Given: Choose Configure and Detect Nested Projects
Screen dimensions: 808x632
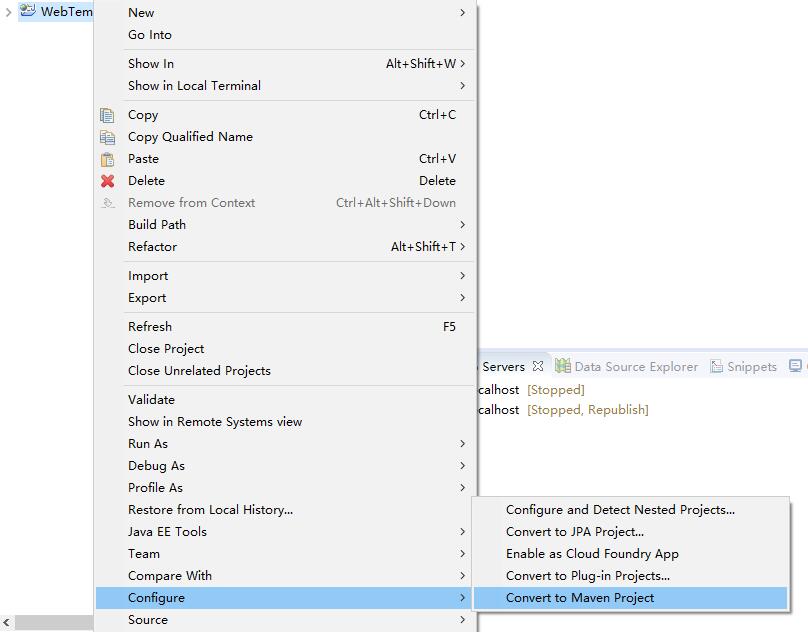Looking at the screenshot, I should click(630, 510).
